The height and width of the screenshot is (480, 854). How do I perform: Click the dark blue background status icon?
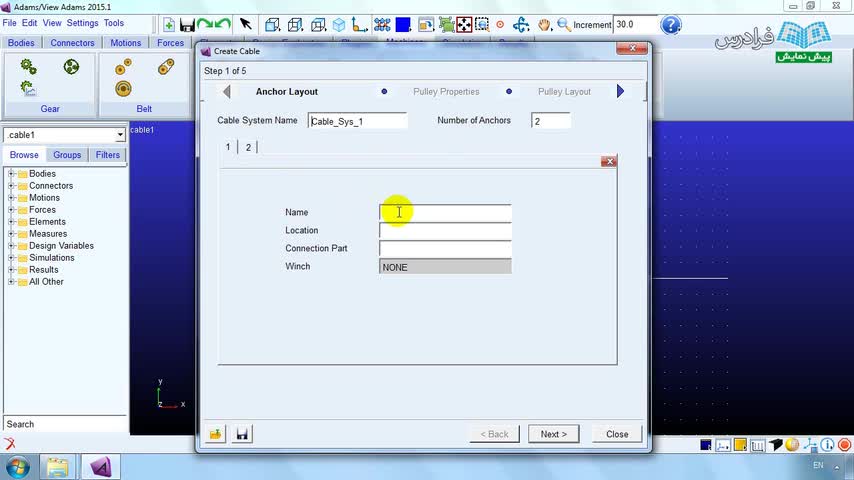tap(705, 445)
